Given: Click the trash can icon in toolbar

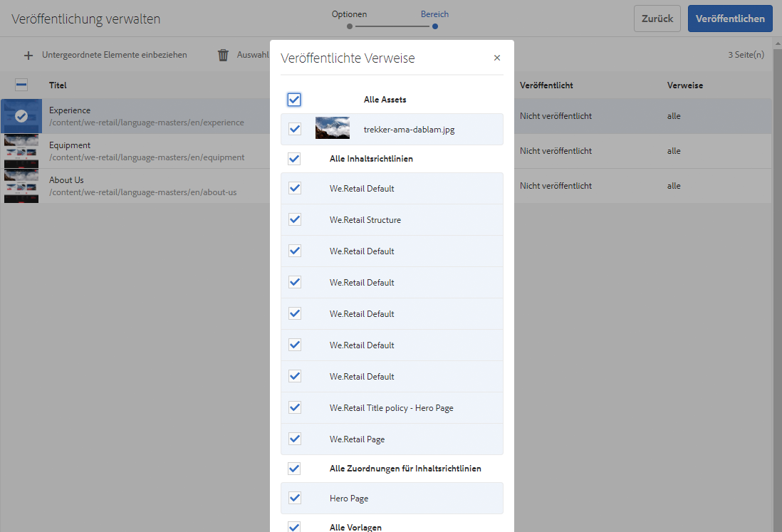Looking at the screenshot, I should pos(223,55).
